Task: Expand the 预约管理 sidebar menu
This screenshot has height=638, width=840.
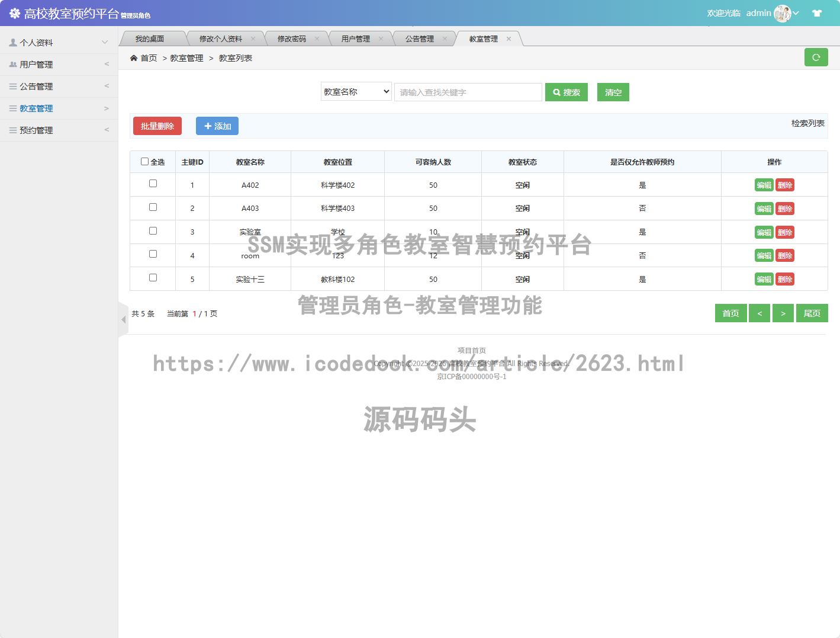Action: (59, 130)
